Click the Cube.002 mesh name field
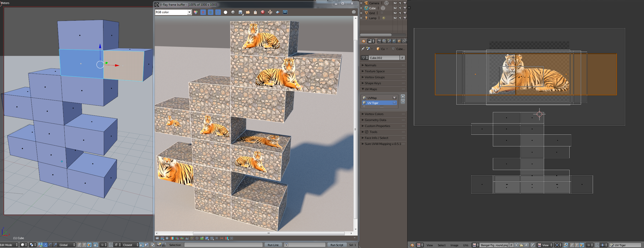The height and width of the screenshot is (248, 644). pos(384,58)
